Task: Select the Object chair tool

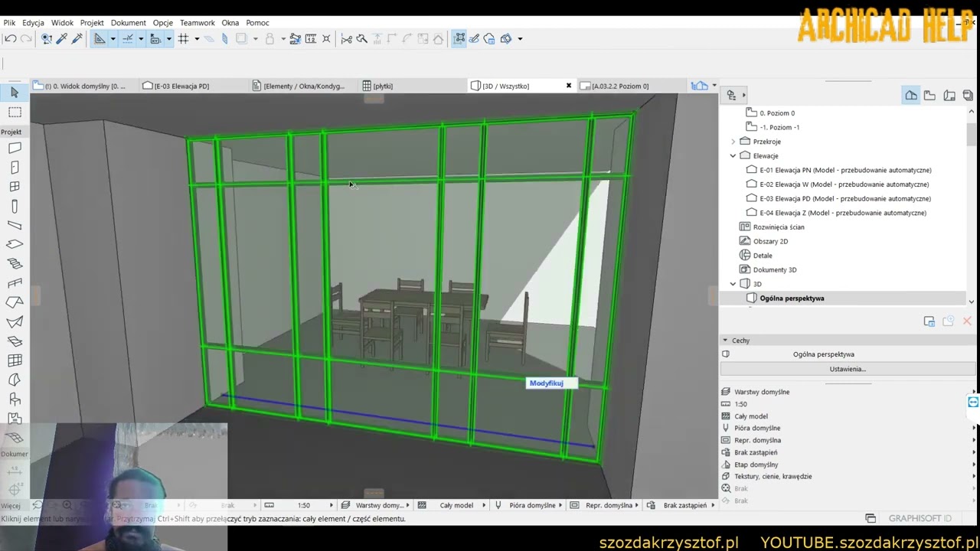Action: (15, 399)
